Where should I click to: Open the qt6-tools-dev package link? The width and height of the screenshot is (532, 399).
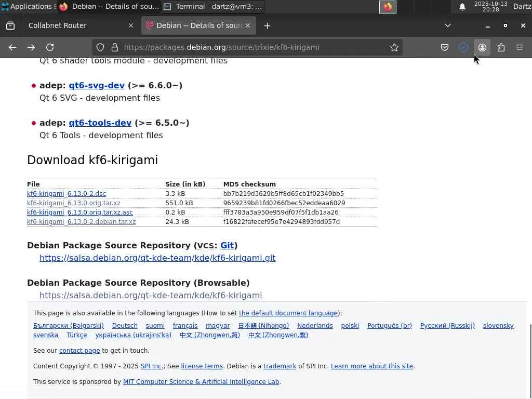point(100,123)
